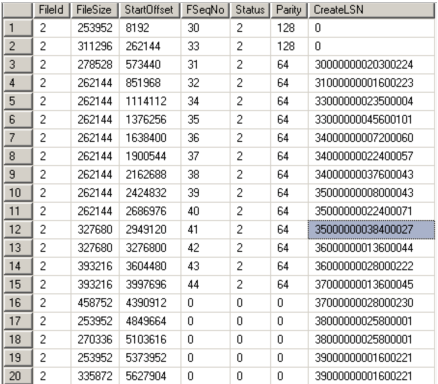
Task: Select row header number 12
Action: 18,229
